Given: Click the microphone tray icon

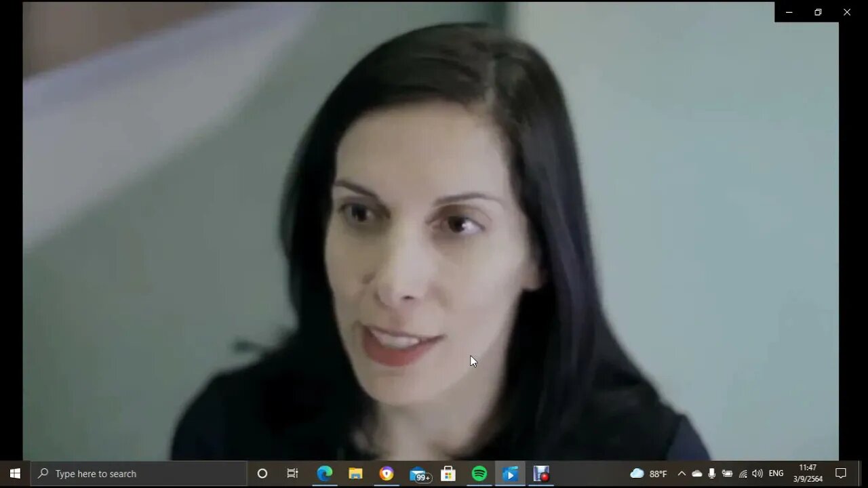Looking at the screenshot, I should 711,474.
